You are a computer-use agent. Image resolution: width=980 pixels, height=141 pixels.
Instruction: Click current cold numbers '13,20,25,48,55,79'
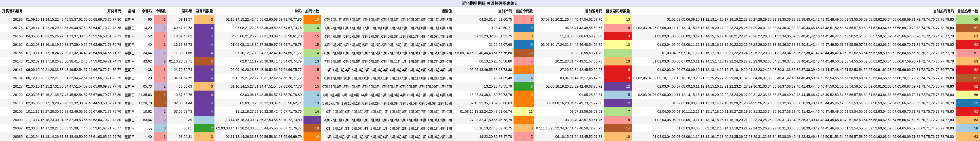point(498,86)
